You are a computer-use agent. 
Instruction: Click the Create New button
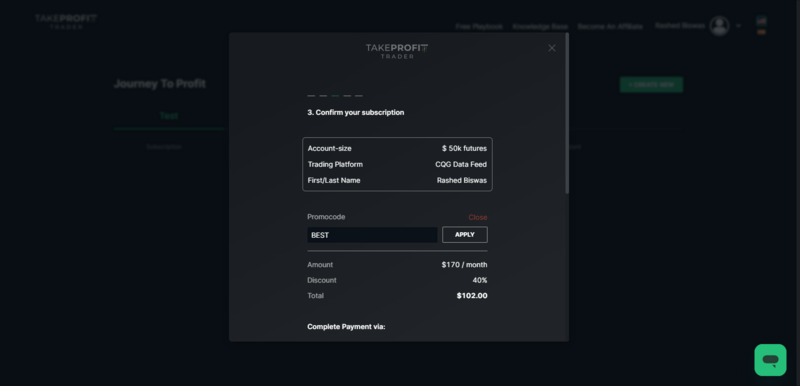tap(651, 85)
